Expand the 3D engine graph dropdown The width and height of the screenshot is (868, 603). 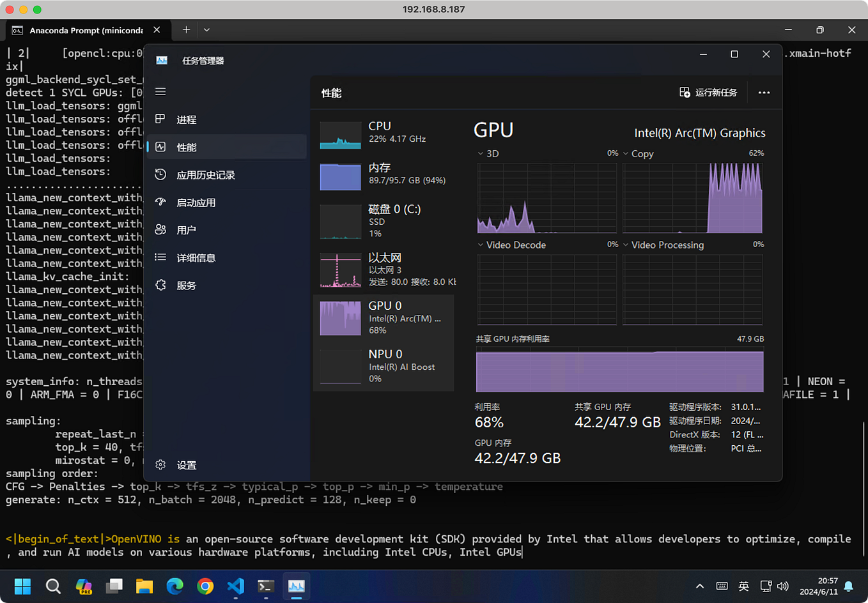480,153
